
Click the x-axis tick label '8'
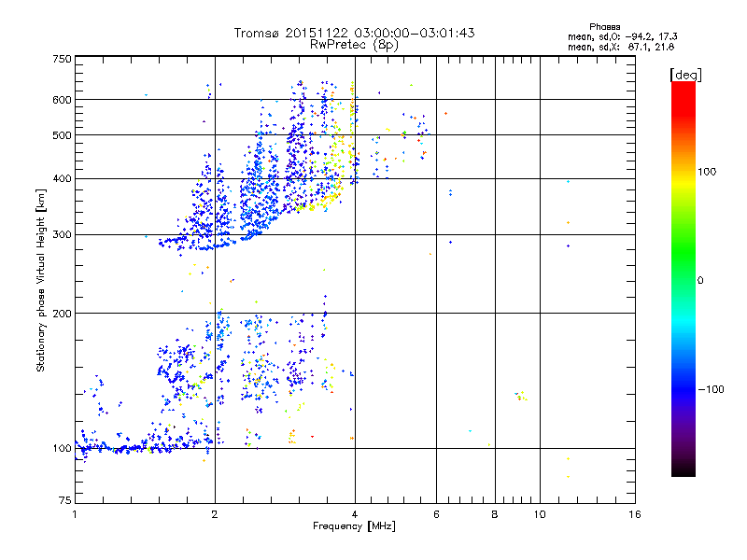point(495,514)
